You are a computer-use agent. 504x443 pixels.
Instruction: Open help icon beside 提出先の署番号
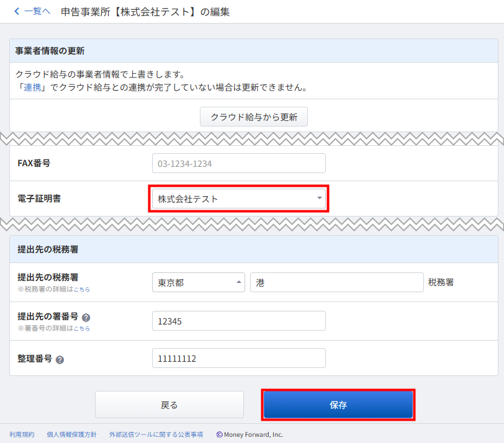tap(86, 318)
